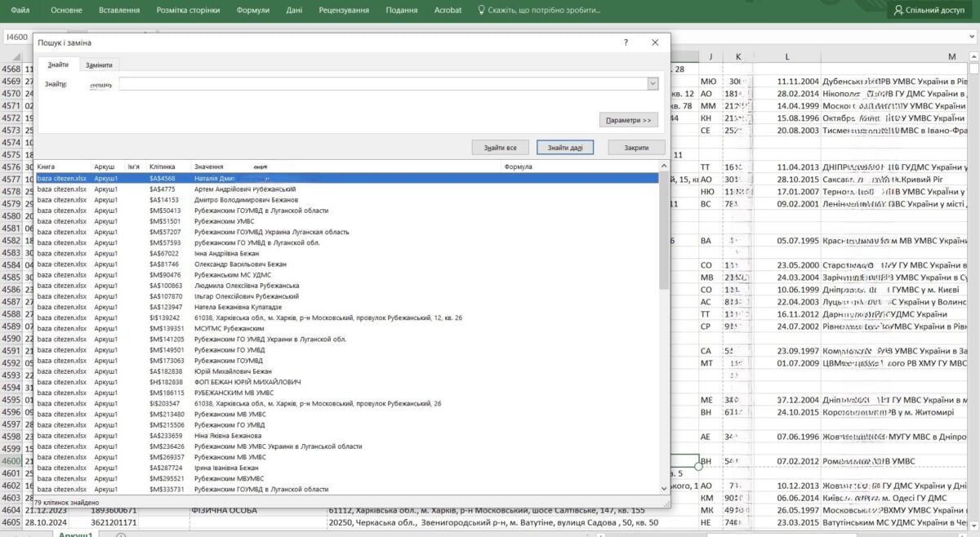Expand options with Параметри >> button

[628, 120]
